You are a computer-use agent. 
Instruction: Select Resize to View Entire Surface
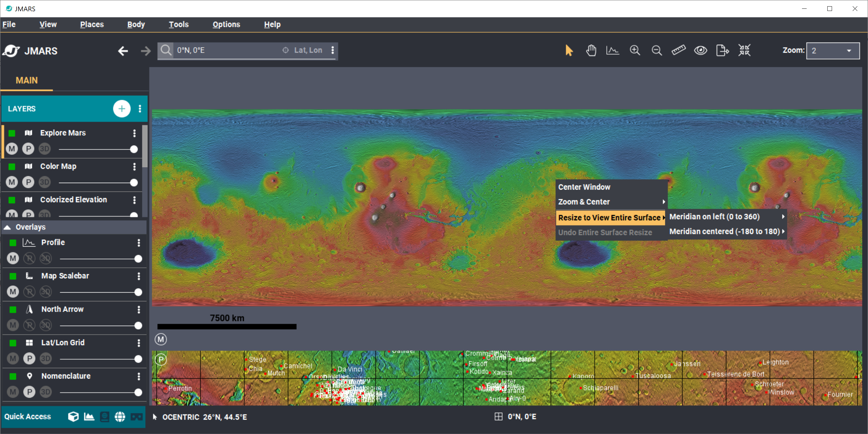click(x=610, y=218)
